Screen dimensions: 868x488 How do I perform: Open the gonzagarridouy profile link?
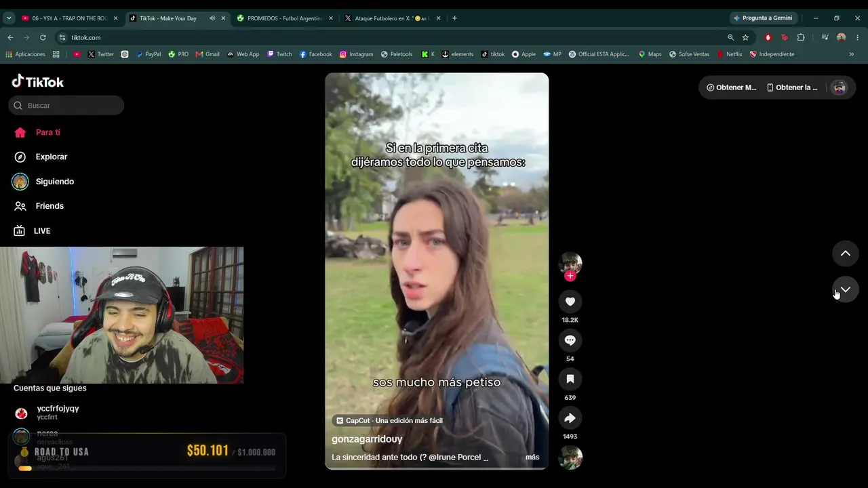pyautogui.click(x=367, y=439)
